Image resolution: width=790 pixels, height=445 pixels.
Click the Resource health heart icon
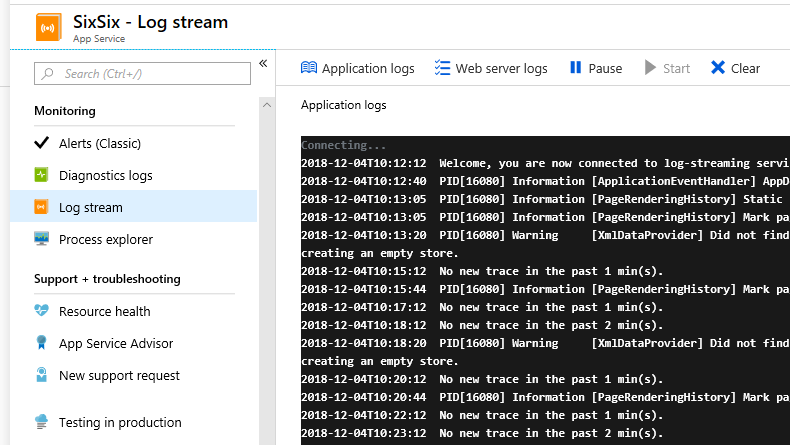[x=41, y=310]
